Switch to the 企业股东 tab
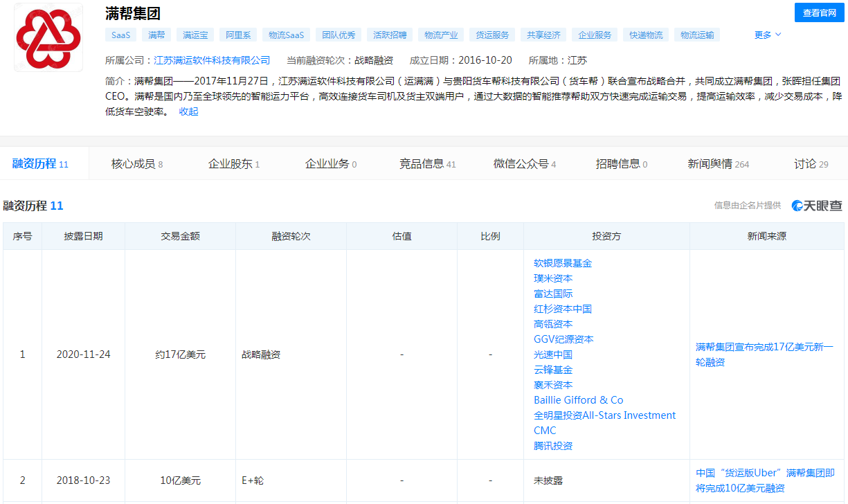848x504 pixels. click(234, 164)
